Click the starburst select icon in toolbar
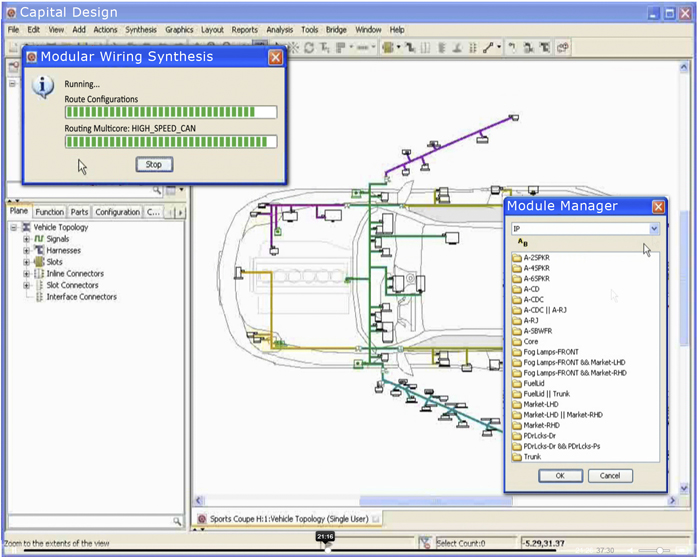 (x=294, y=47)
